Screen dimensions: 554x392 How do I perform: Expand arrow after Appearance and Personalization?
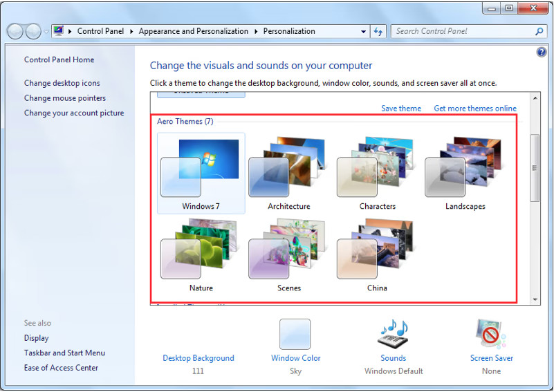[256, 31]
